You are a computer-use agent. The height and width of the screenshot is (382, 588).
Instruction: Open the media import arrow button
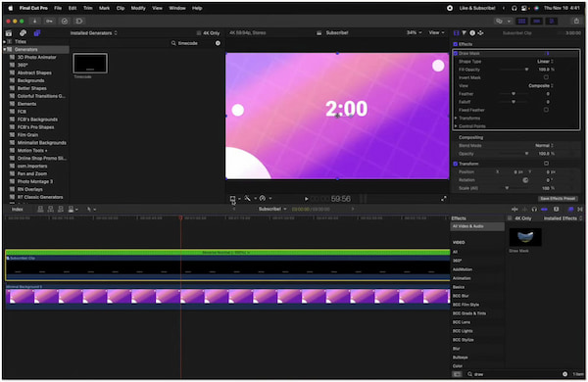(x=34, y=22)
